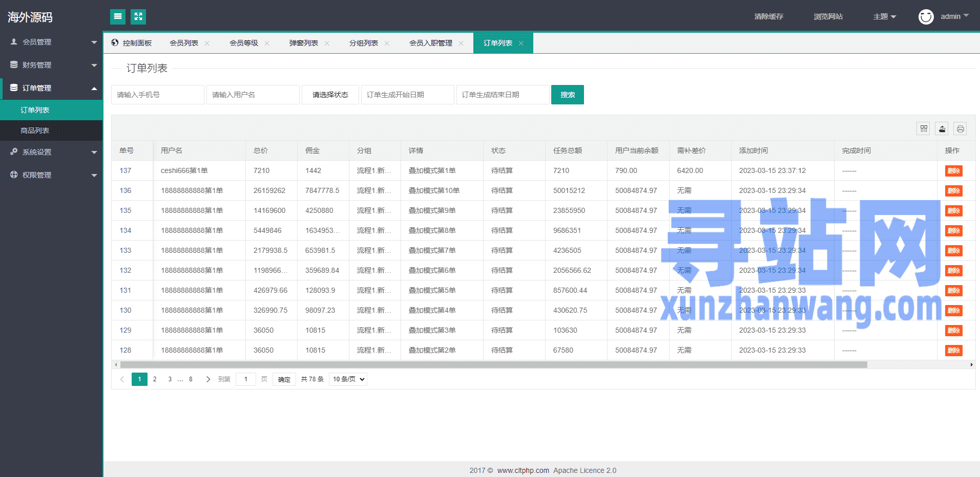Open the 主题 theme dropdown

(x=884, y=17)
